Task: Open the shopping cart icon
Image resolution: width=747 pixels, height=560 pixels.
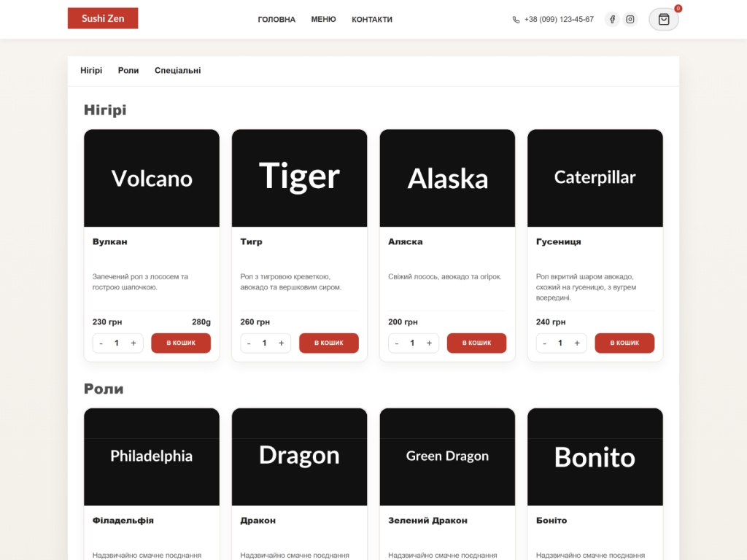Action: pos(664,20)
